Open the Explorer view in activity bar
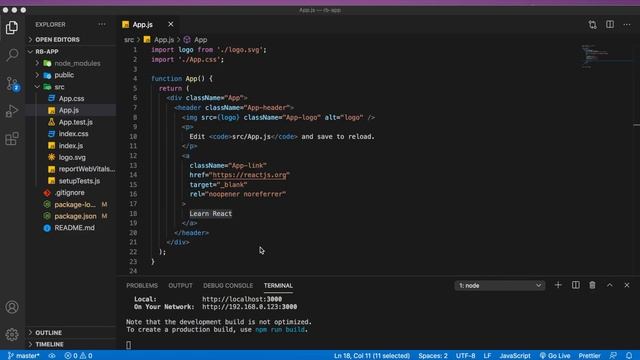This screenshot has width=640, height=360. pos(12,27)
